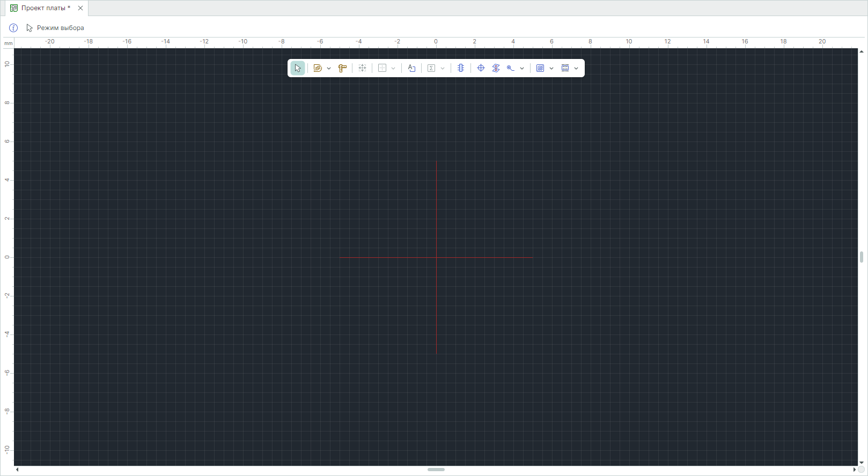Image resolution: width=868 pixels, height=476 pixels.
Task: Click the scroll left arrow
Action: point(17,470)
